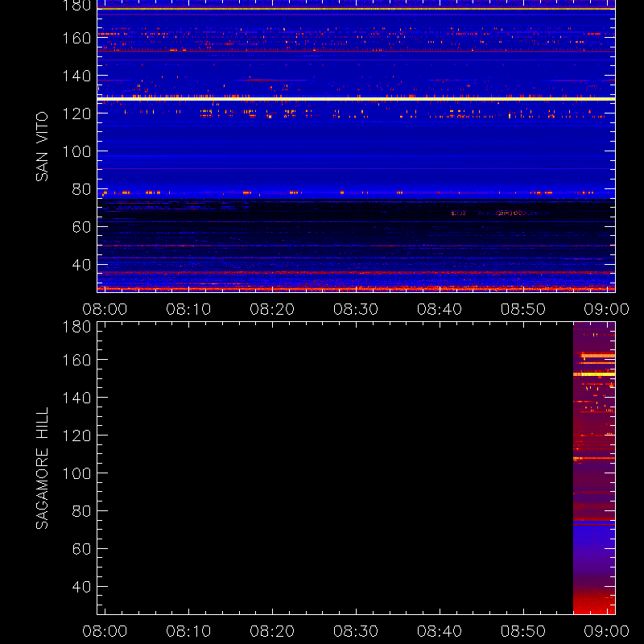The height and width of the screenshot is (644, 644).
Task: Click the 180 label on SAGAMORE HILL axis
Action: pos(76,327)
